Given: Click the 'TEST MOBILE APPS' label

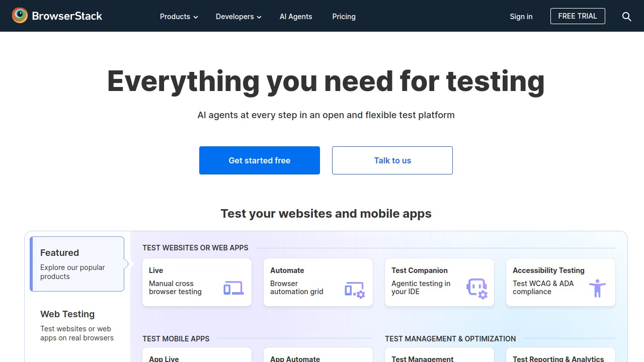Looking at the screenshot, I should tap(176, 339).
